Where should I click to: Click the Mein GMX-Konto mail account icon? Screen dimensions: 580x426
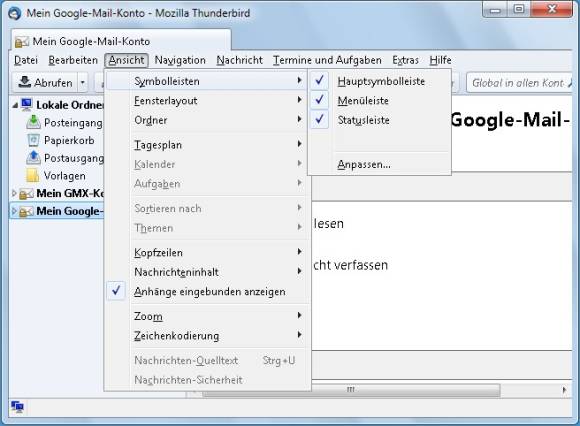(x=26, y=193)
